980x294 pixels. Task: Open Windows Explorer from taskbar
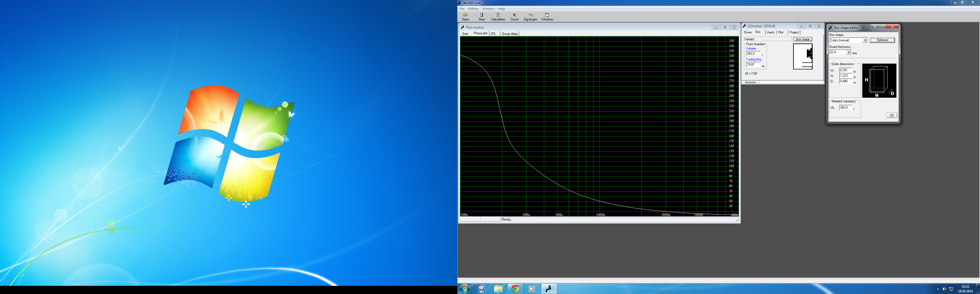click(498, 289)
